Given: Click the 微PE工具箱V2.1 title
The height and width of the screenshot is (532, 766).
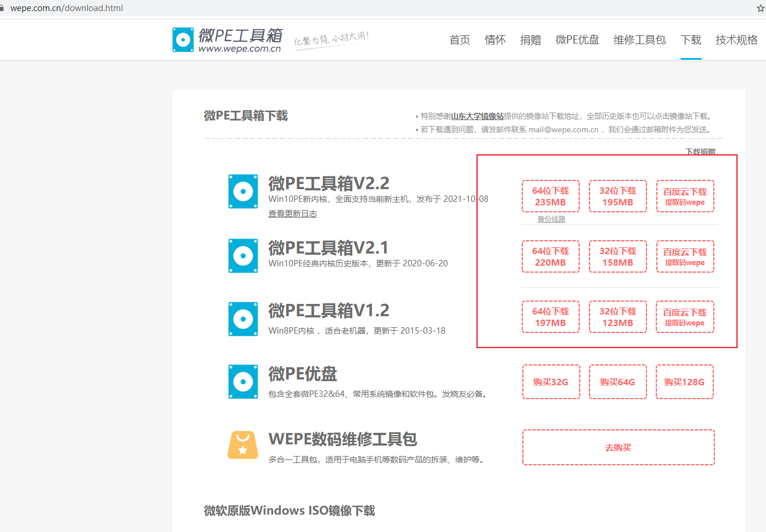Looking at the screenshot, I should pyautogui.click(x=328, y=248).
